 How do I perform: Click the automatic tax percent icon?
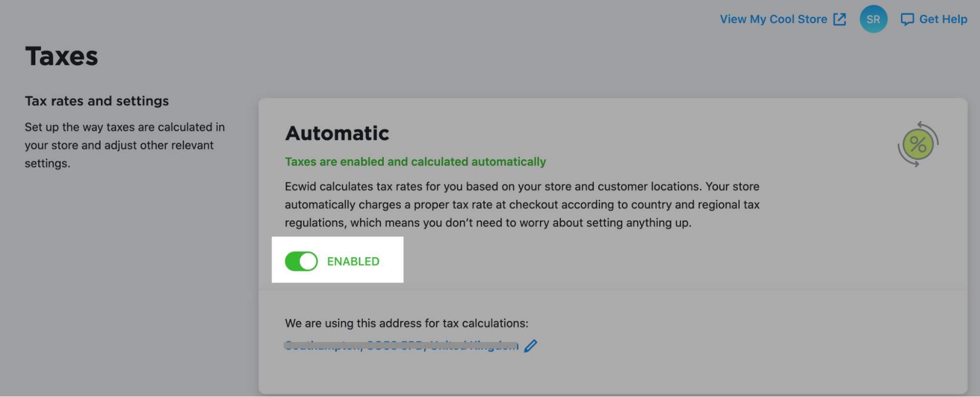918,144
